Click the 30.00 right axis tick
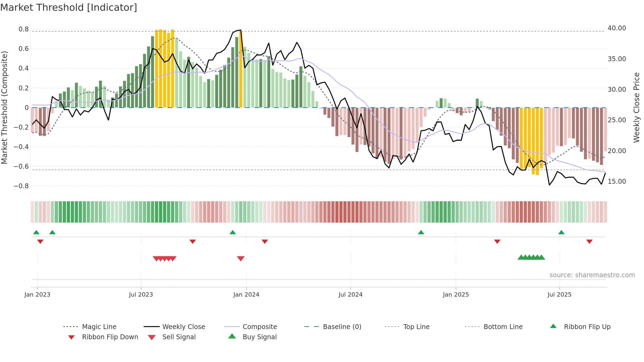Screen dimensions: 644x362 (617, 89)
